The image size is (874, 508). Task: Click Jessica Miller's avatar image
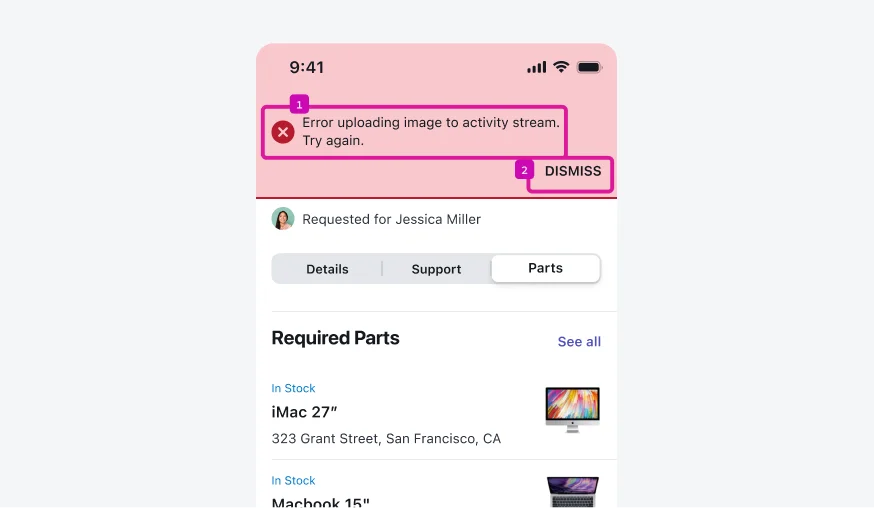click(283, 219)
